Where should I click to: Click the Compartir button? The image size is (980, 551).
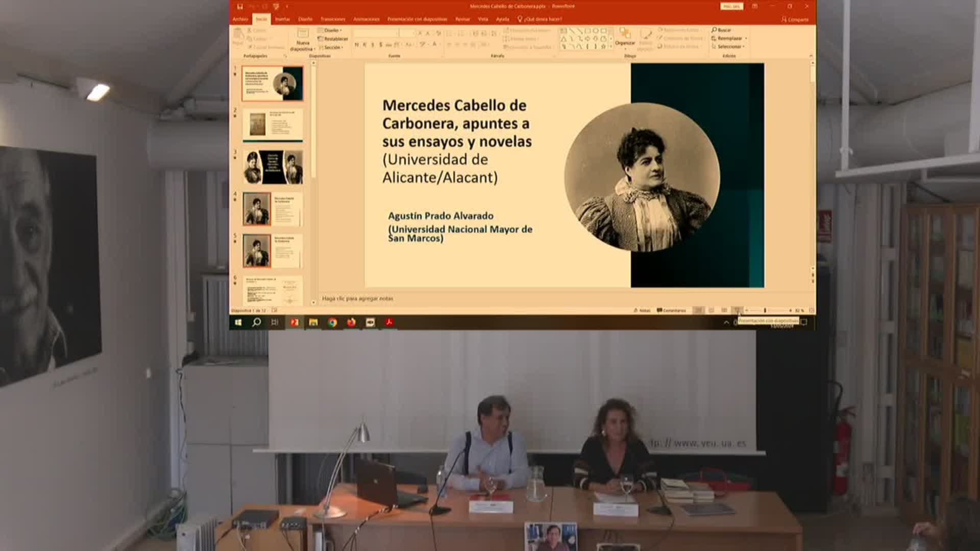pos(795,19)
